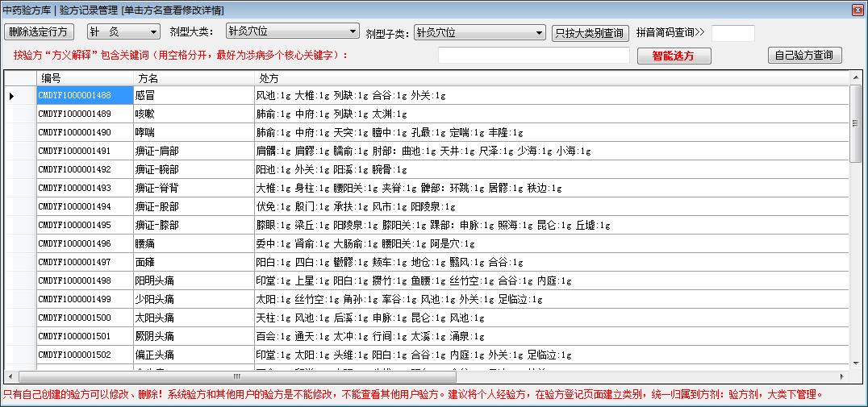Click the current-row arrow indicator for 感冒

[x=12, y=96]
